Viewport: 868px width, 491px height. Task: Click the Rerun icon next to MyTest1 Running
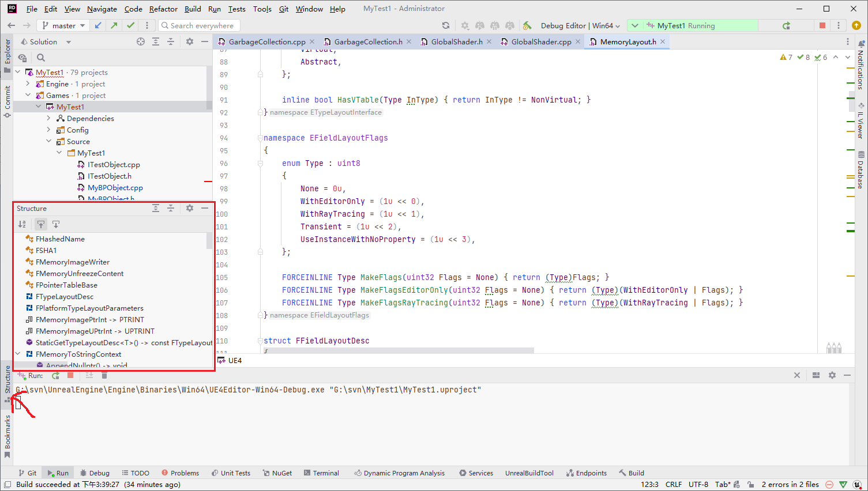click(x=786, y=25)
